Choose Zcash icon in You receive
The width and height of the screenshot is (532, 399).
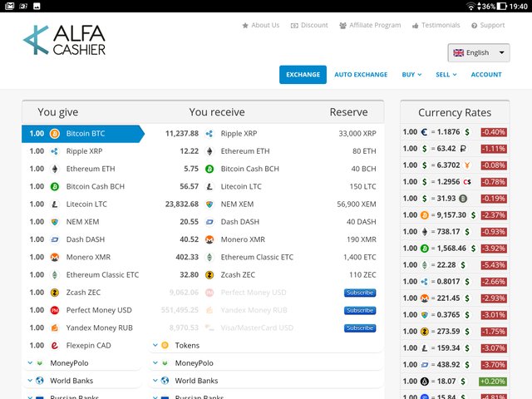coord(209,275)
